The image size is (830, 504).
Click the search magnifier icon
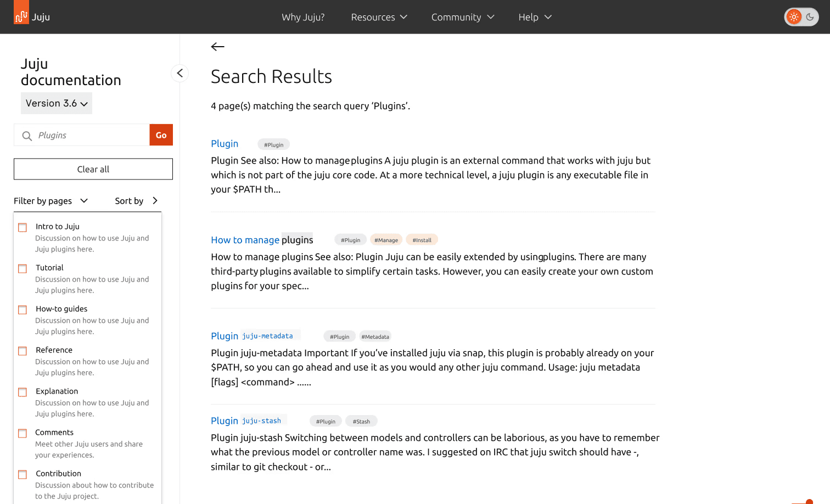[27, 136]
